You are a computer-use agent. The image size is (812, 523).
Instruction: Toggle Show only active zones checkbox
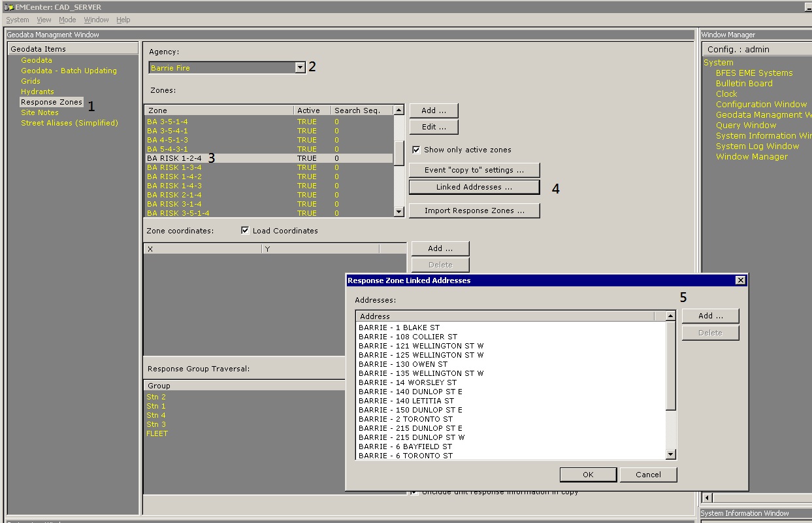(x=416, y=150)
